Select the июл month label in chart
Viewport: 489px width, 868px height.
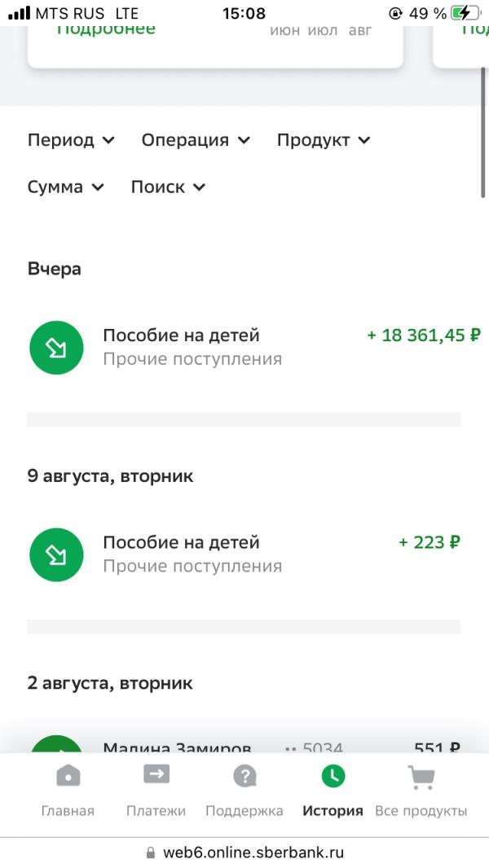(322, 32)
